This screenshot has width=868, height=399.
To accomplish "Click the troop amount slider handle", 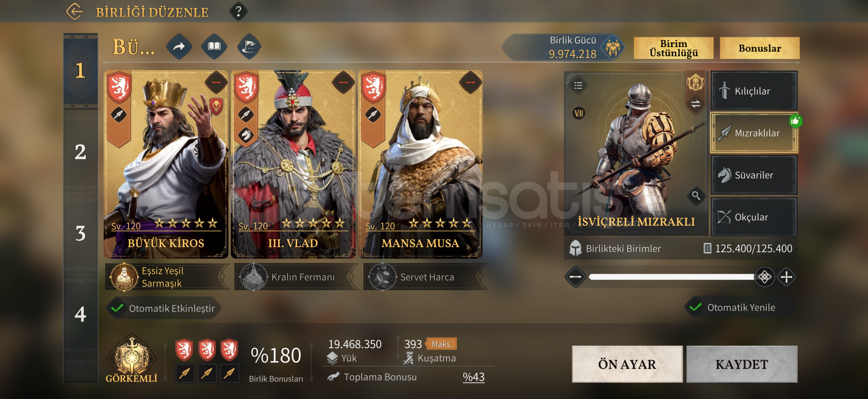I will click(764, 277).
